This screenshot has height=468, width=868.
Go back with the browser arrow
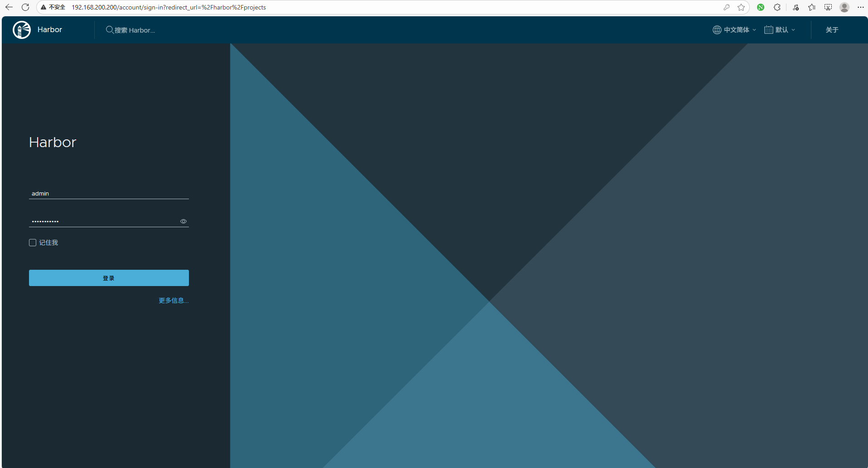[x=9, y=7]
